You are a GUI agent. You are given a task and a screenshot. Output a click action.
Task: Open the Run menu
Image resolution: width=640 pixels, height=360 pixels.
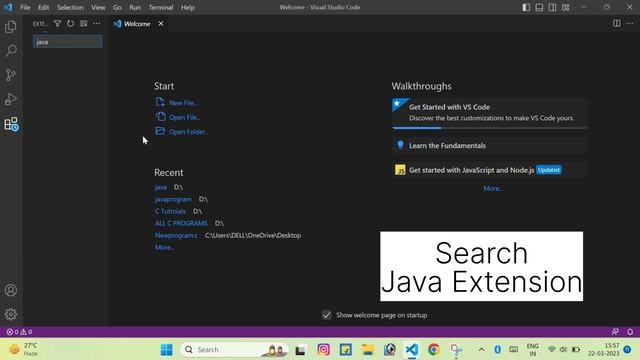pos(135,7)
